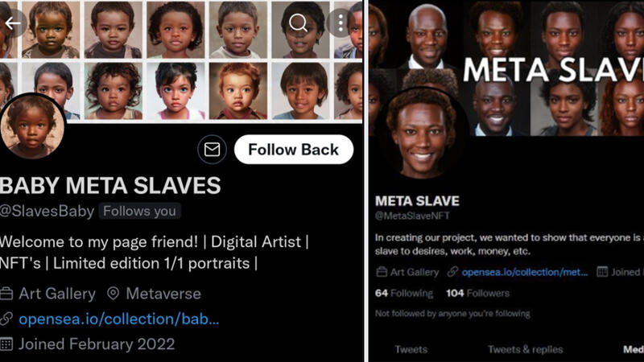The image size is (644, 362).
Task: Open the search magnifier icon
Action: pos(299,23)
